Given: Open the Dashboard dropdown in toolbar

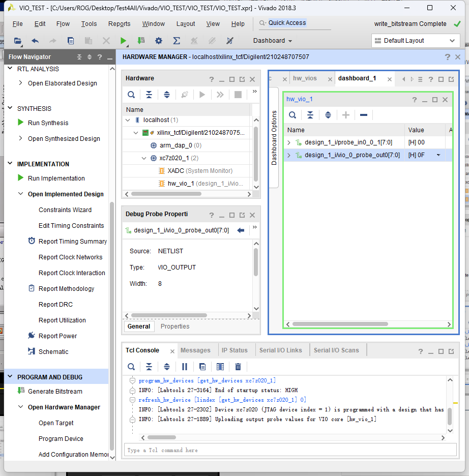Looking at the screenshot, I should pyautogui.click(x=273, y=41).
